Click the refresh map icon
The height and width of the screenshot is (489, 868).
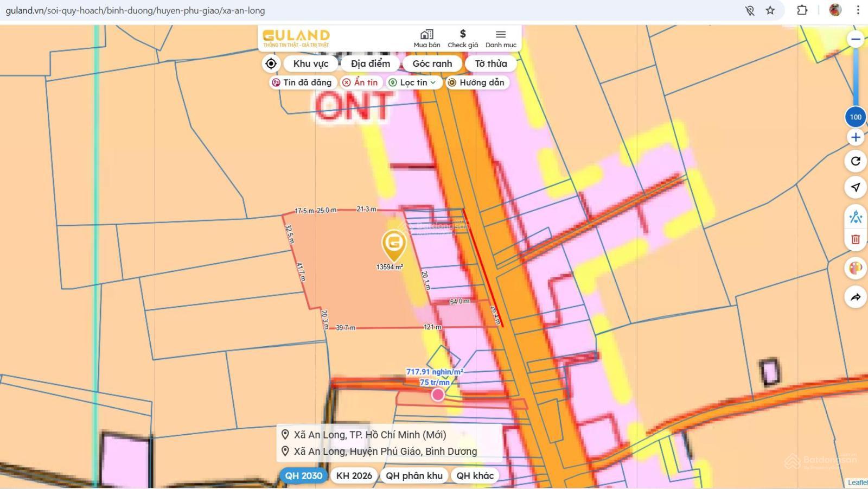point(856,161)
